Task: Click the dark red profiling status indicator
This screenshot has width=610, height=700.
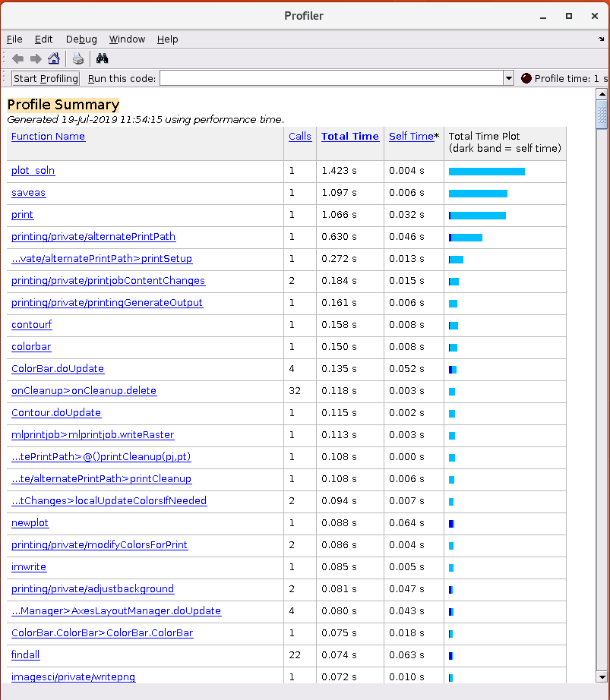Action: (526, 78)
